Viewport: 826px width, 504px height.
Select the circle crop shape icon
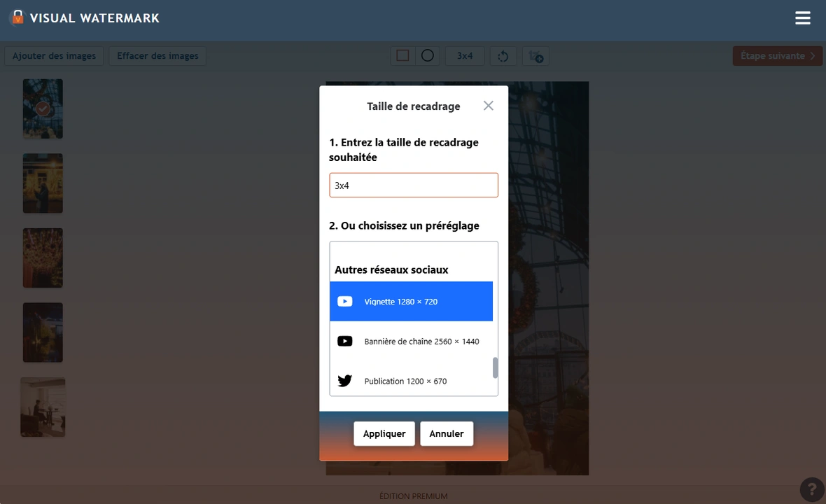point(428,56)
